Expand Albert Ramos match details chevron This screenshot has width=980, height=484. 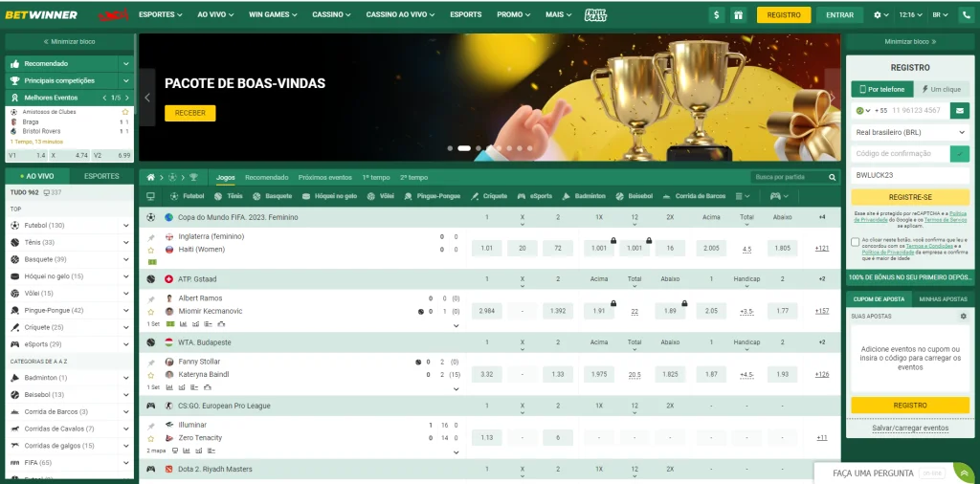(x=457, y=325)
